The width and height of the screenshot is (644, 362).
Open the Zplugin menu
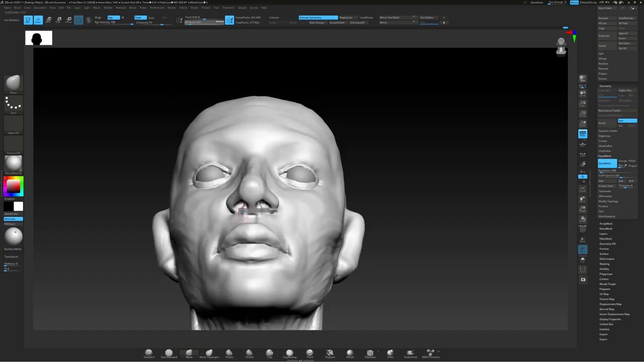(242, 8)
